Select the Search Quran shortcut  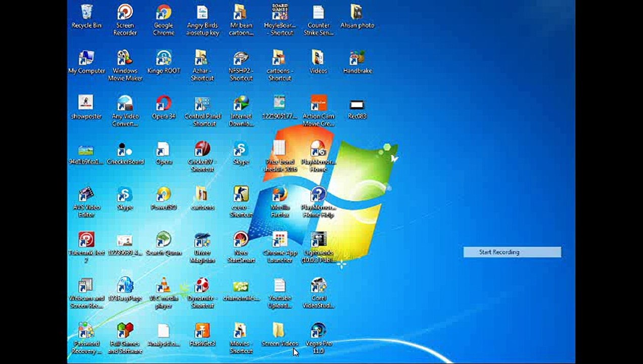[164, 244]
